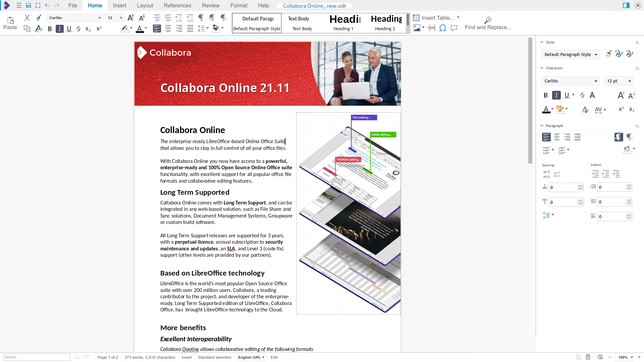Click the Decrease Indent toolbar icon
The height and width of the screenshot is (362, 644).
[190, 18]
